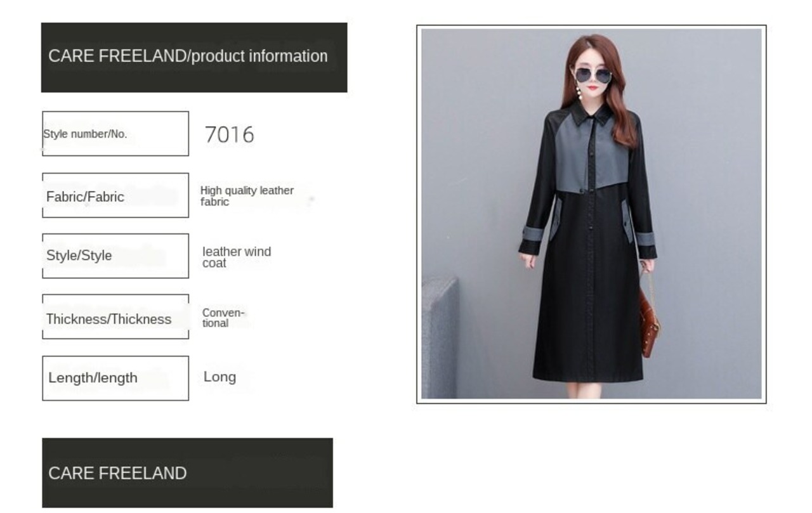Open the coat product photo
The width and height of the screenshot is (812, 513).
tap(591, 214)
